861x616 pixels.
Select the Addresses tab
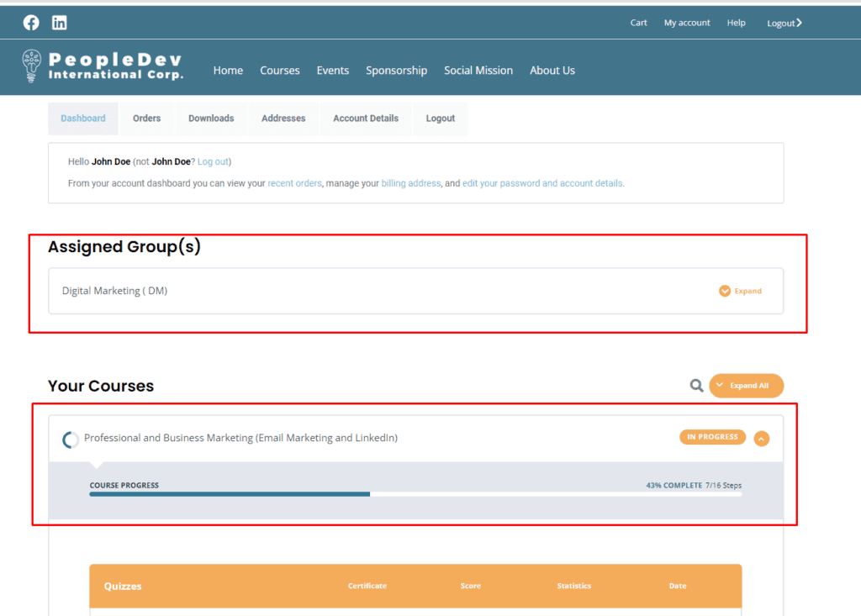pos(283,118)
